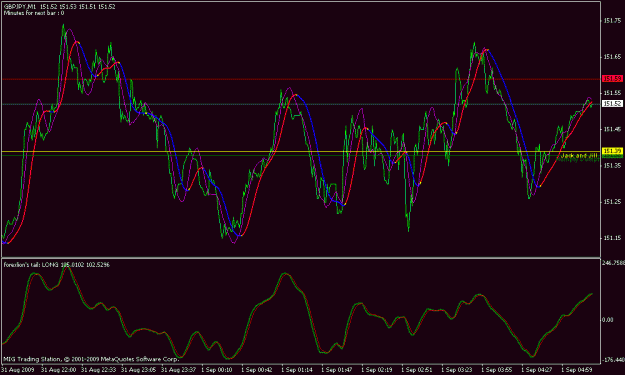The width and height of the screenshot is (625, 375).
Task: Click the 151.15 price scale label
Action: point(612,238)
